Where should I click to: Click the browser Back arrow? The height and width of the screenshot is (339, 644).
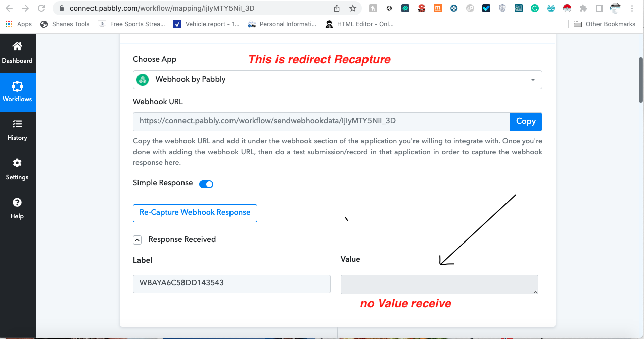point(10,8)
